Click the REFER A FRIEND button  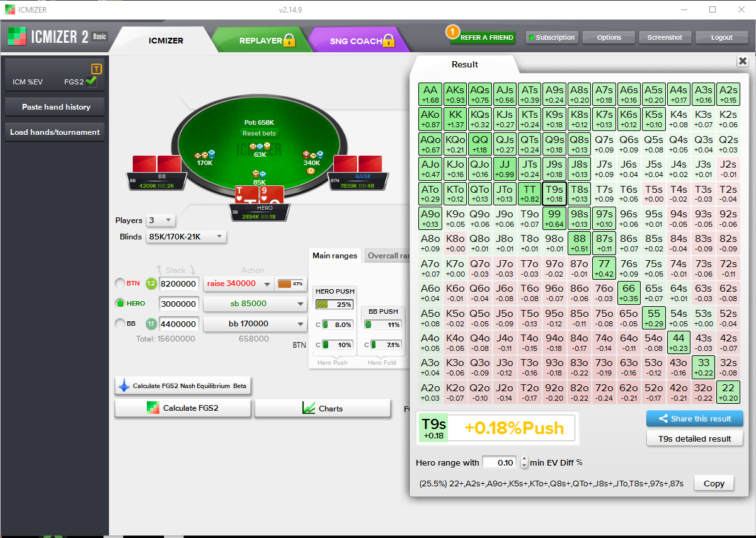[x=482, y=38]
